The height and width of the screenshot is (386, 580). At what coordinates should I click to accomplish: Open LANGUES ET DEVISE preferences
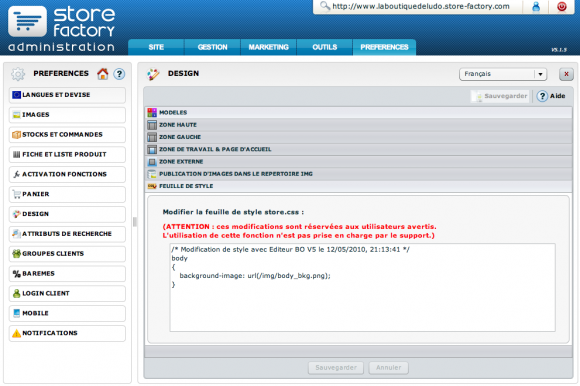coord(67,95)
